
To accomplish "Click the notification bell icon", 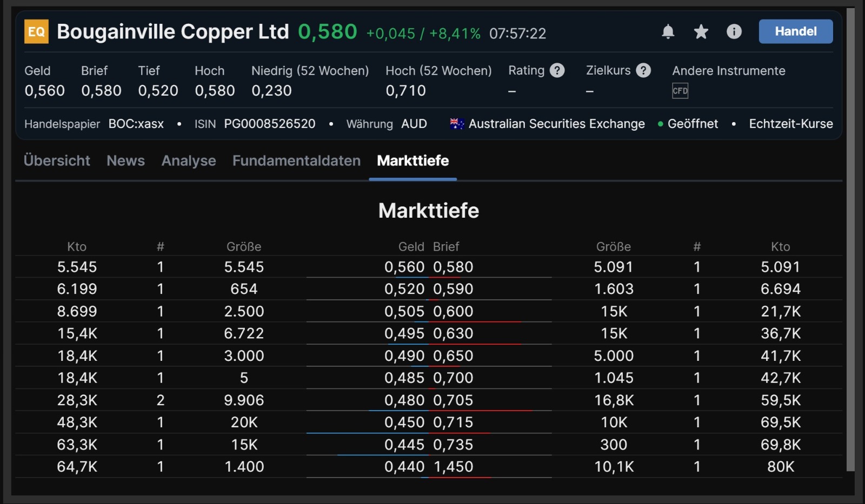I will click(668, 32).
